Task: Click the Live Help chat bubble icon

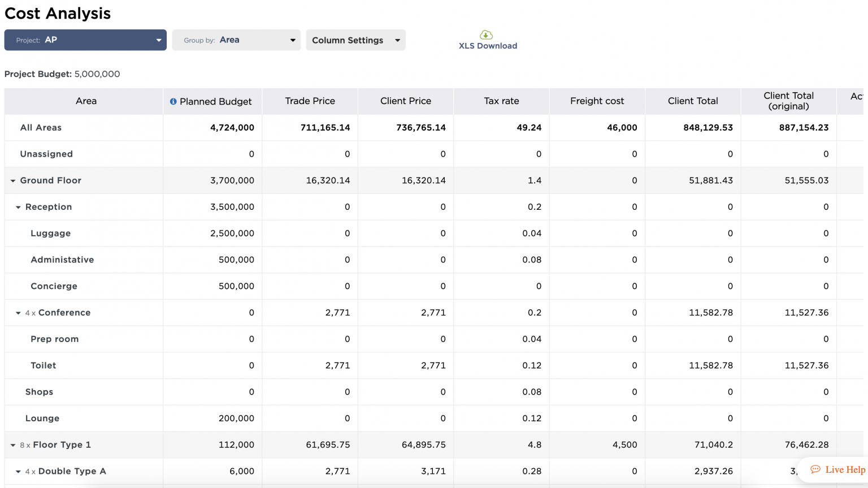Action: [816, 469]
